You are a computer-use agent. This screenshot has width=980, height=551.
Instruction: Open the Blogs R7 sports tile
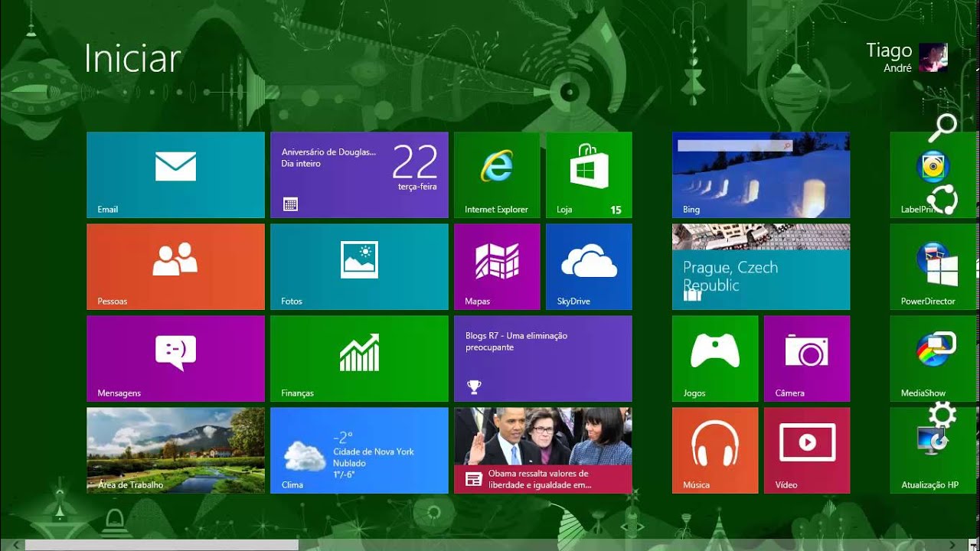(x=543, y=359)
